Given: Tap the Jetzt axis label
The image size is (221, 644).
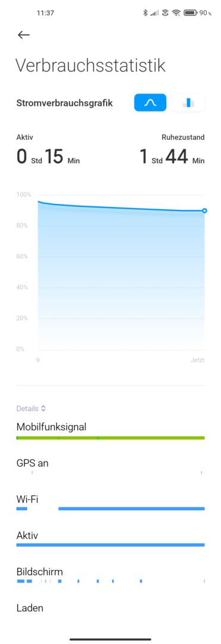Looking at the screenshot, I should [197, 360].
